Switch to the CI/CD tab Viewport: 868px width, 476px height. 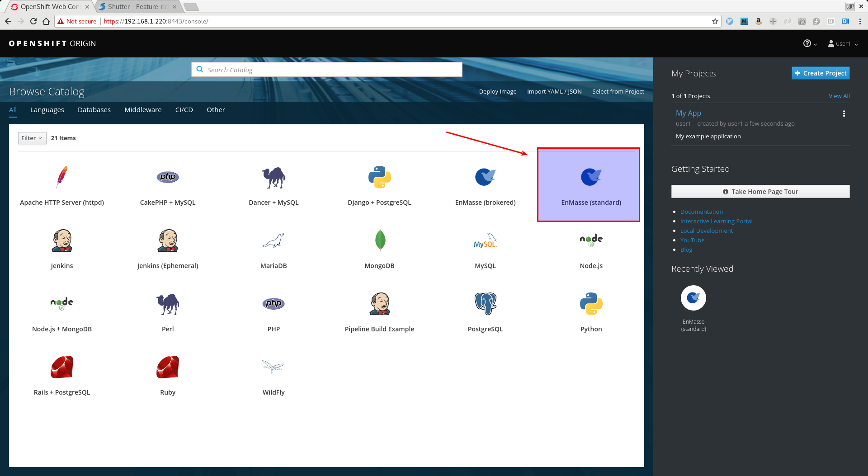[x=184, y=110]
